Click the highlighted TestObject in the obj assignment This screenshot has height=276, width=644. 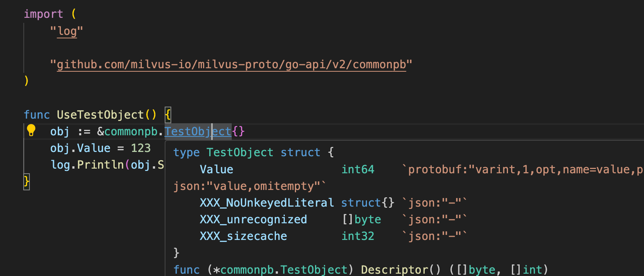pyautogui.click(x=198, y=131)
